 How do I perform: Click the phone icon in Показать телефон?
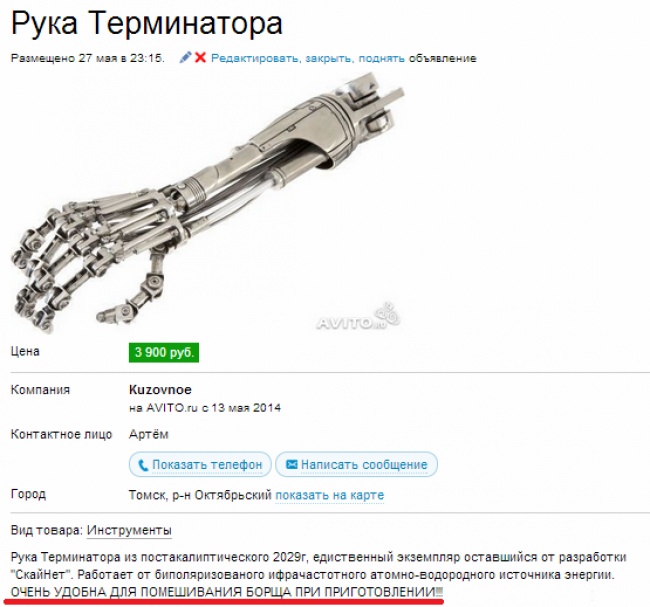(x=143, y=465)
